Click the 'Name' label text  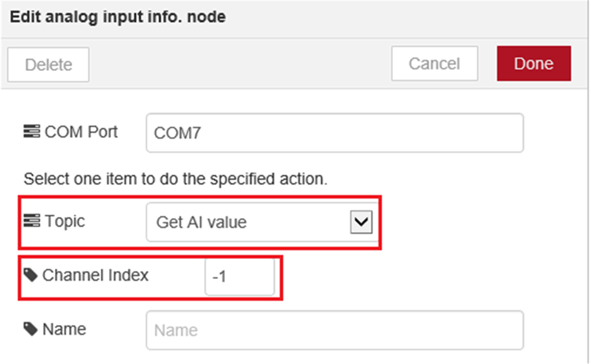64,330
